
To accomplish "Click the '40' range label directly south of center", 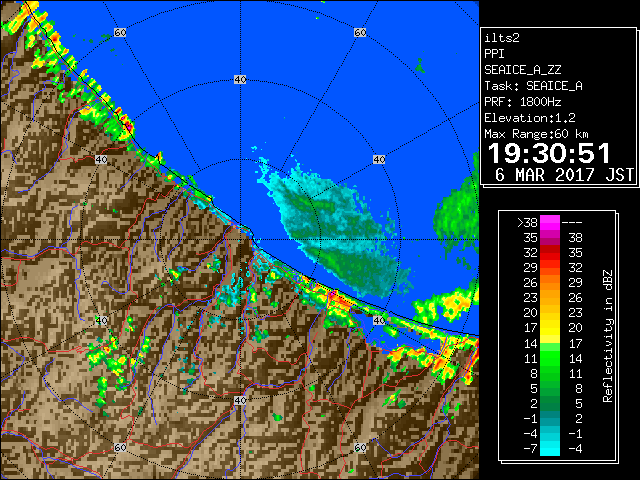I will [240, 400].
